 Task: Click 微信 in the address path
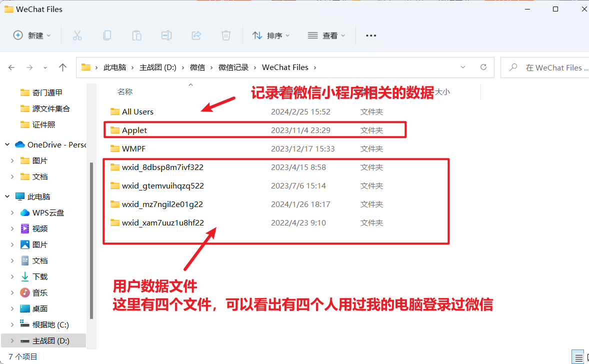tap(197, 67)
